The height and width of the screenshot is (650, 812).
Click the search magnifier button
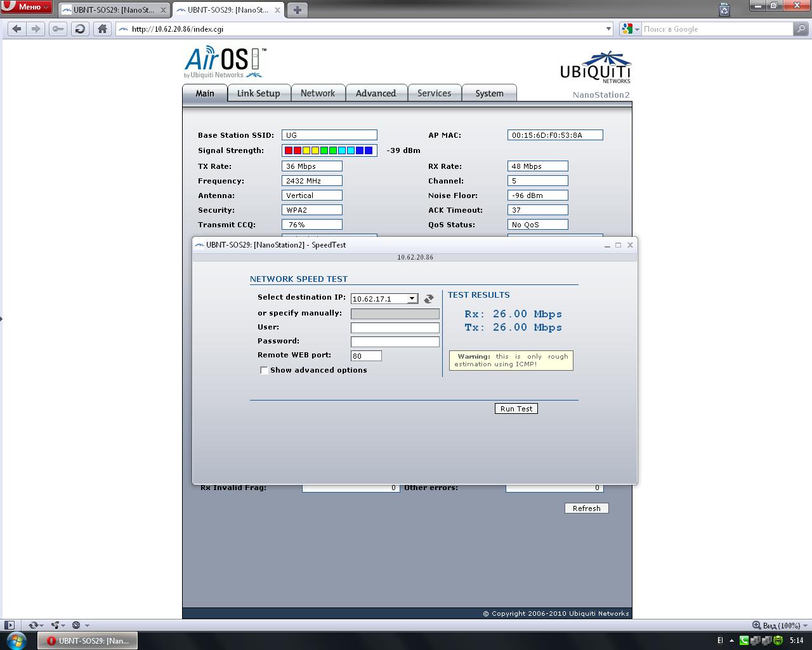tap(802, 29)
